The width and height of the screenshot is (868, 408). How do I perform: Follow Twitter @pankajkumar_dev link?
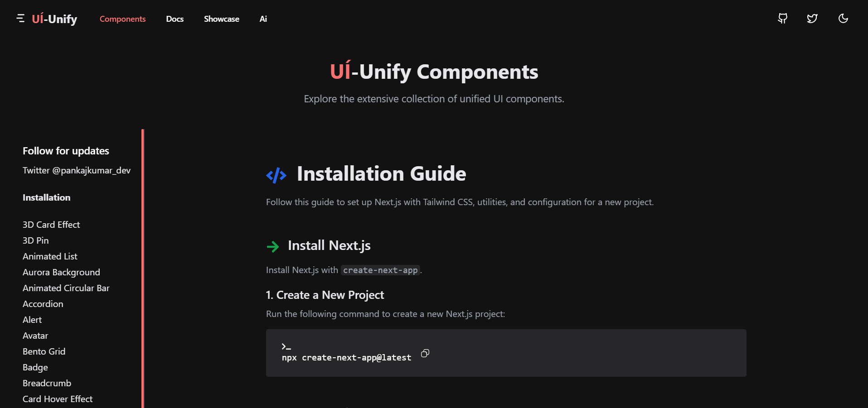pos(77,170)
